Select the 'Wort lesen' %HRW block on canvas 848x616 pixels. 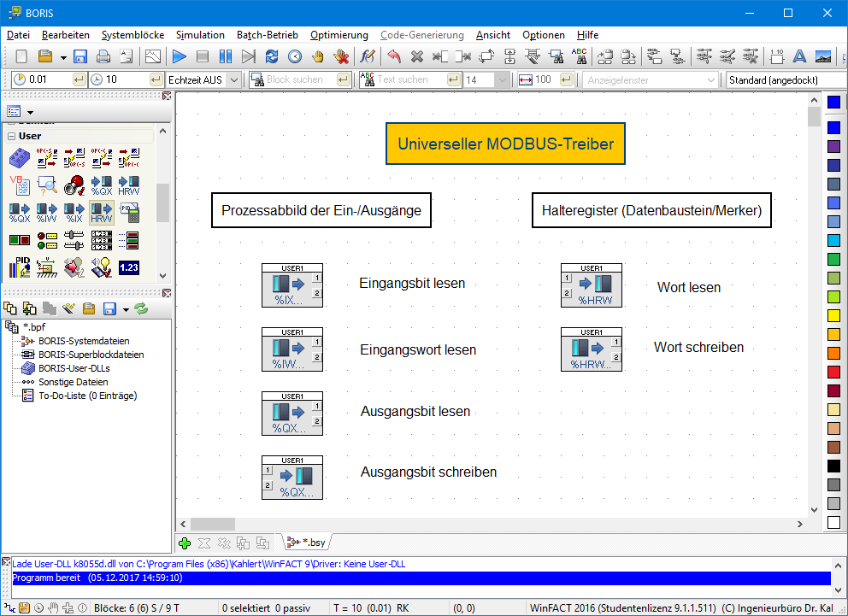click(x=591, y=285)
